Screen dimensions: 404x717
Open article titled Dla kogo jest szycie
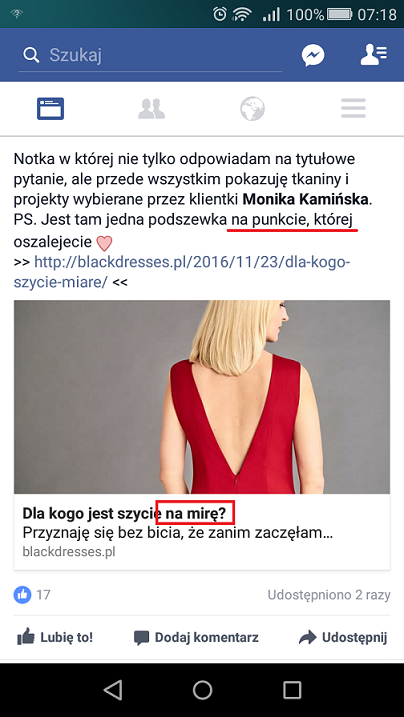[x=124, y=514]
